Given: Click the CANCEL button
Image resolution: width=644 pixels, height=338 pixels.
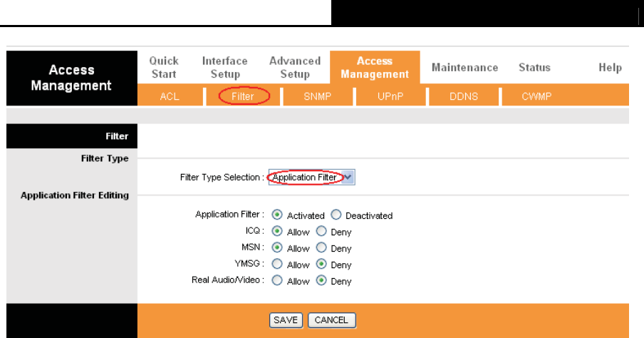Looking at the screenshot, I should click(x=332, y=320).
